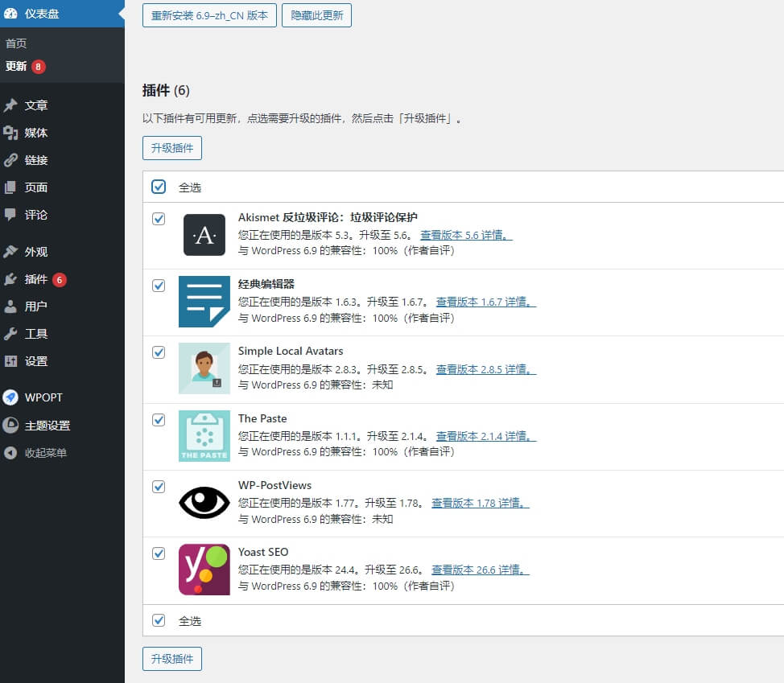
Task: Click the top 升级插件 button
Action: pyautogui.click(x=172, y=148)
